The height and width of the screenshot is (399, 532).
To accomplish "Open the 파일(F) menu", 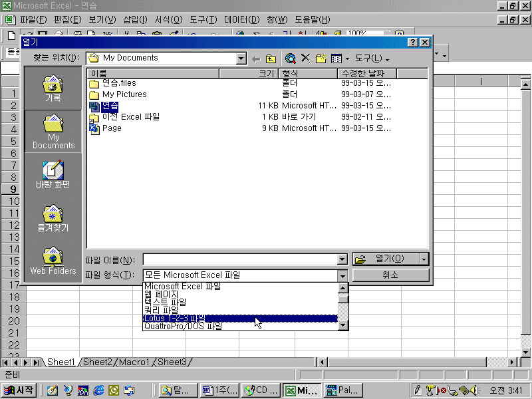I will tap(33, 20).
